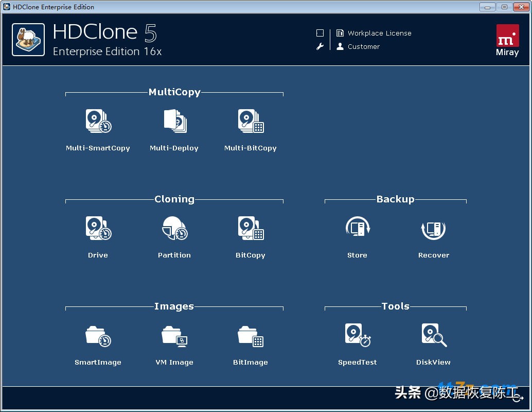532x412 pixels.
Task: Click the Workplace License link
Action: pyautogui.click(x=379, y=33)
